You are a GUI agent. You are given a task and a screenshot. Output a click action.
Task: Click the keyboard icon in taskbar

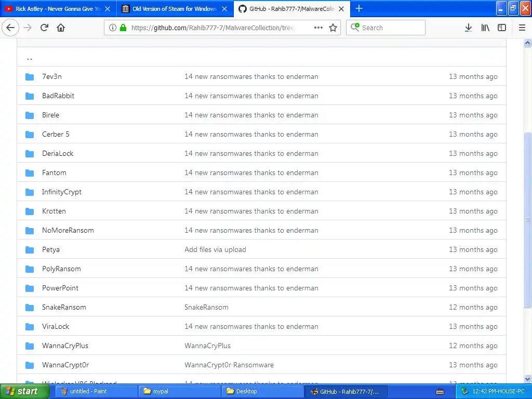pos(440,392)
